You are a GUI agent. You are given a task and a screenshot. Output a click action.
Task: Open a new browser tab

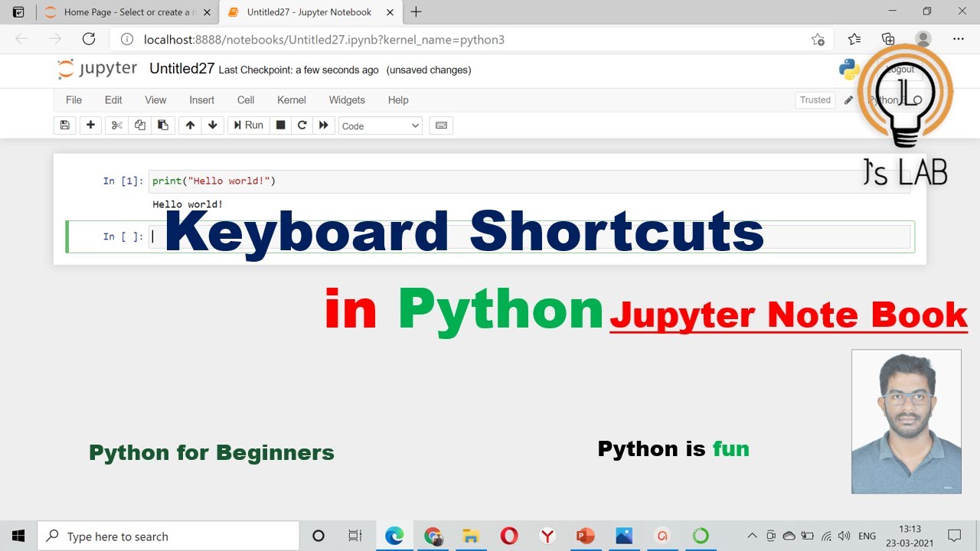[x=416, y=12]
